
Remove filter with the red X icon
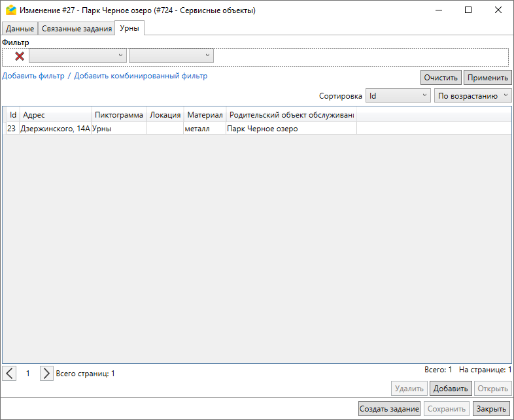[x=20, y=56]
